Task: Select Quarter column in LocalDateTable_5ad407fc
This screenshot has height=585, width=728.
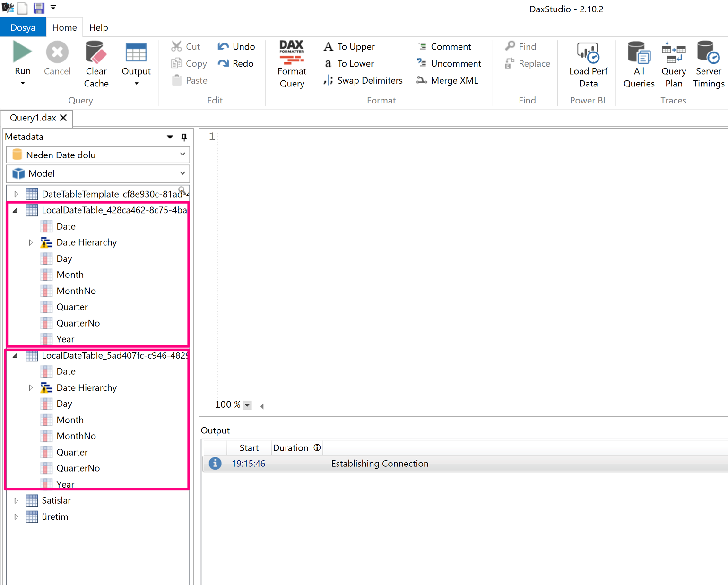Action: (x=72, y=452)
